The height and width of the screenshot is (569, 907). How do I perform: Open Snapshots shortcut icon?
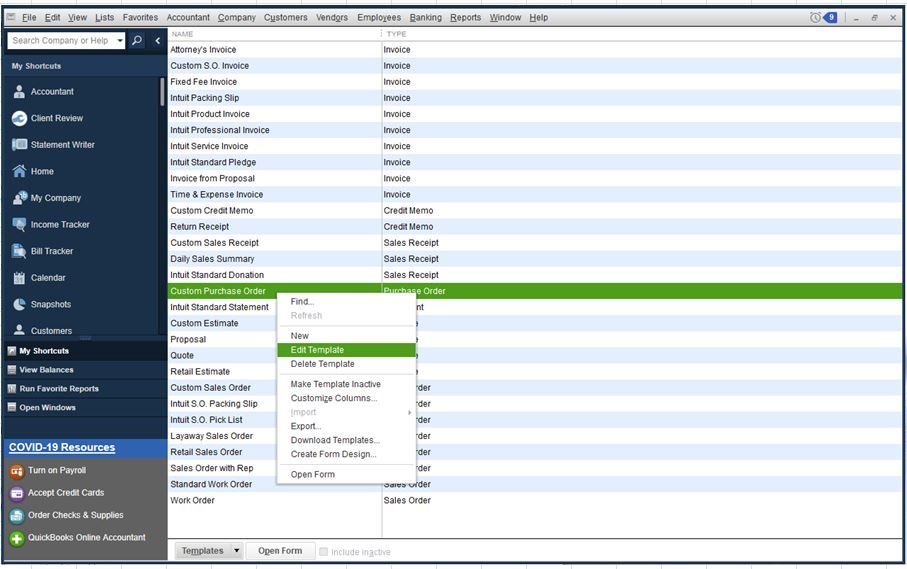(19, 304)
